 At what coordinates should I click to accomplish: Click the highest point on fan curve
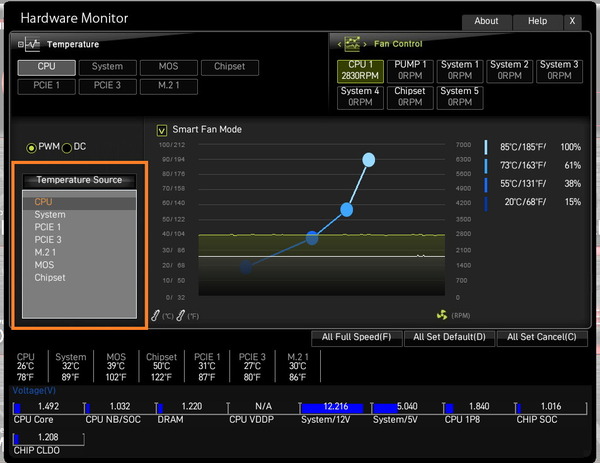tap(369, 159)
